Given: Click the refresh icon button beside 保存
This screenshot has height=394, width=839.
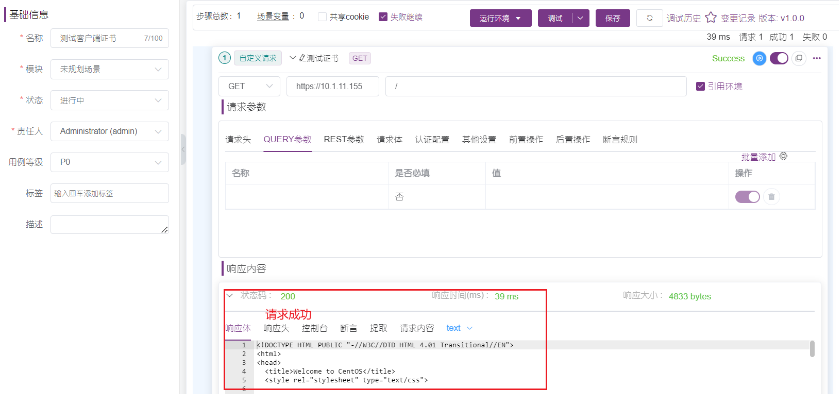Looking at the screenshot, I should pyautogui.click(x=650, y=18).
